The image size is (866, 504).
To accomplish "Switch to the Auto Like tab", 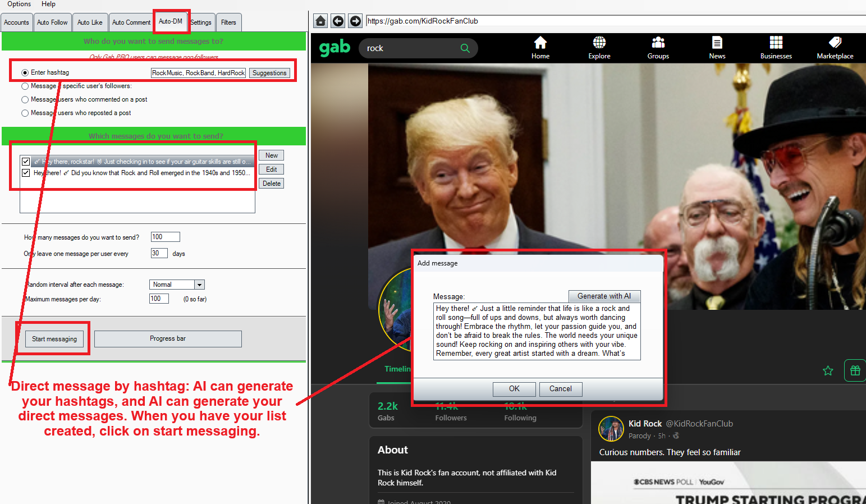I will point(90,22).
